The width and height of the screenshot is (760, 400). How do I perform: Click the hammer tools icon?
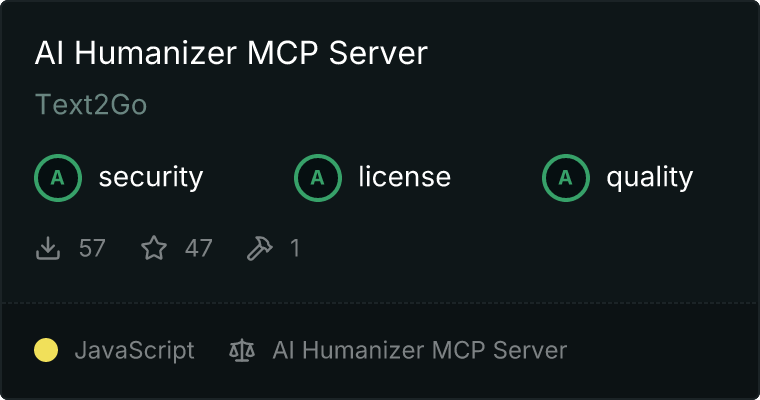259,248
